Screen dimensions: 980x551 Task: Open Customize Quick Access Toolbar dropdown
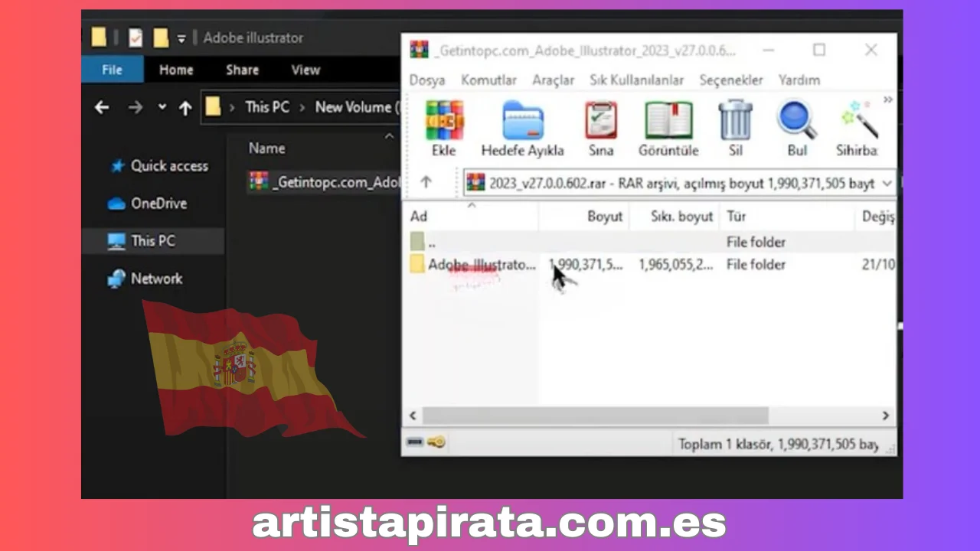pos(181,38)
